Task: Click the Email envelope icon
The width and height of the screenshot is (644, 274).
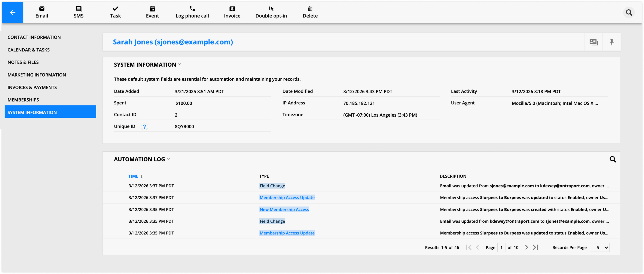Action: point(42,9)
